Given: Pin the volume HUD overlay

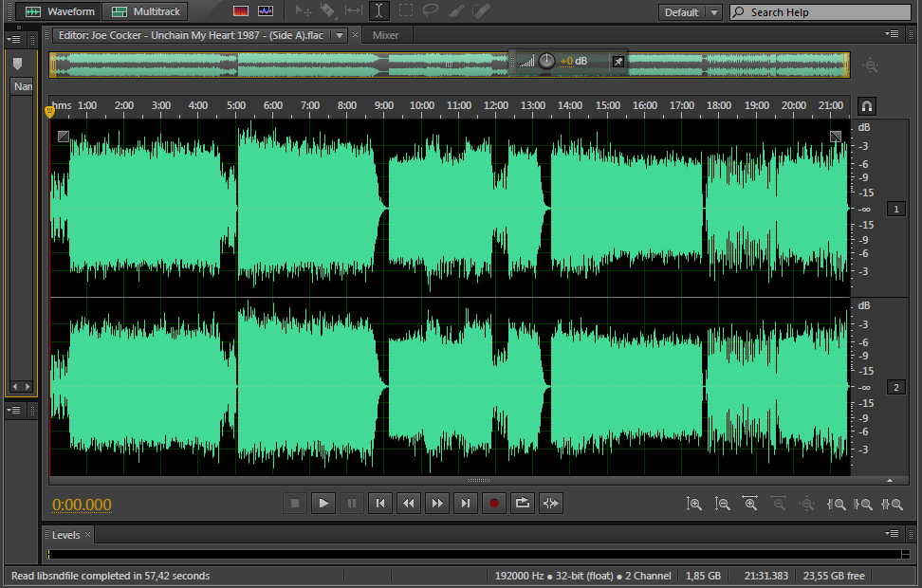Looking at the screenshot, I should [618, 61].
